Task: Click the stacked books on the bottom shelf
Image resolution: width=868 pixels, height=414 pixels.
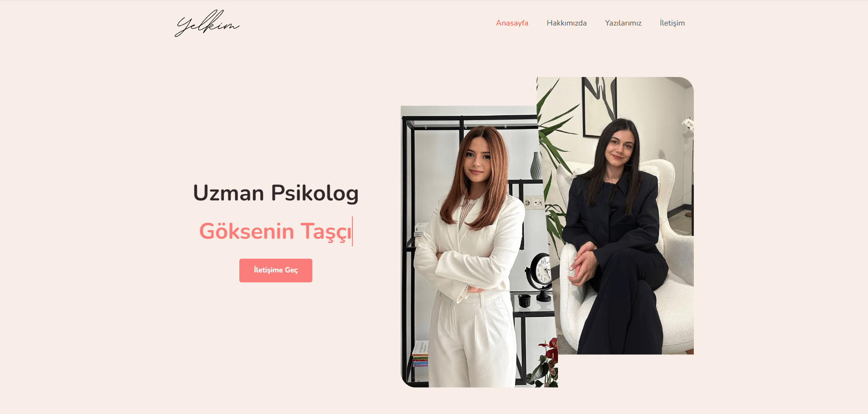Action: [x=420, y=354]
